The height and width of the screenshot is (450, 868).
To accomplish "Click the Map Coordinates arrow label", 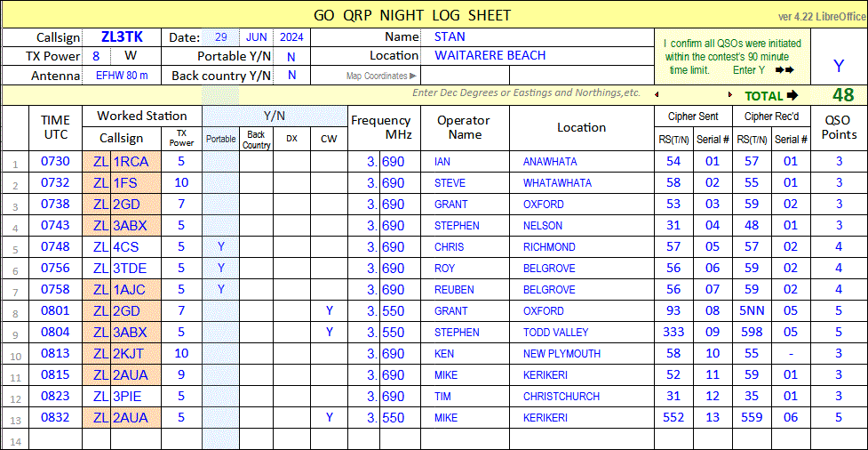I will 381,76.
